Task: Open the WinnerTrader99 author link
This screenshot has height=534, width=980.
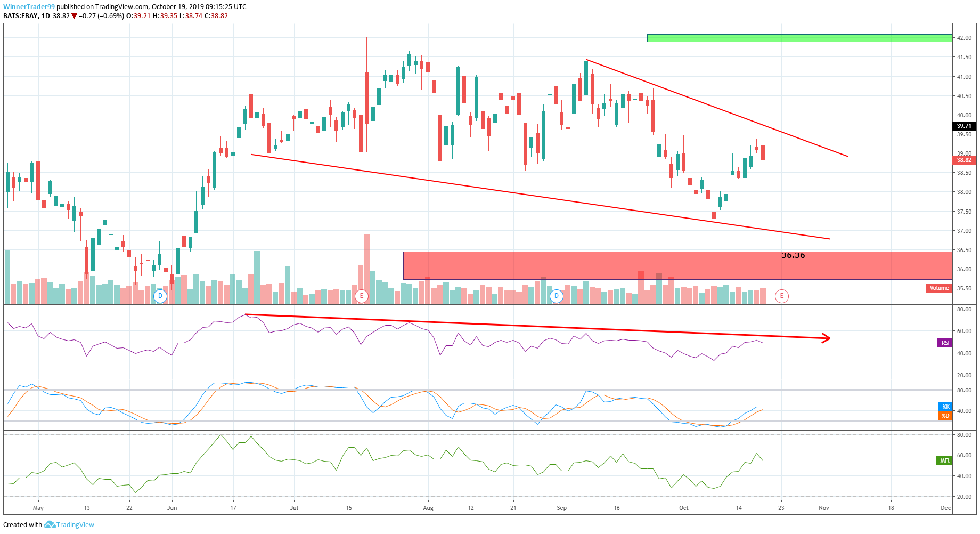Action: [x=29, y=7]
